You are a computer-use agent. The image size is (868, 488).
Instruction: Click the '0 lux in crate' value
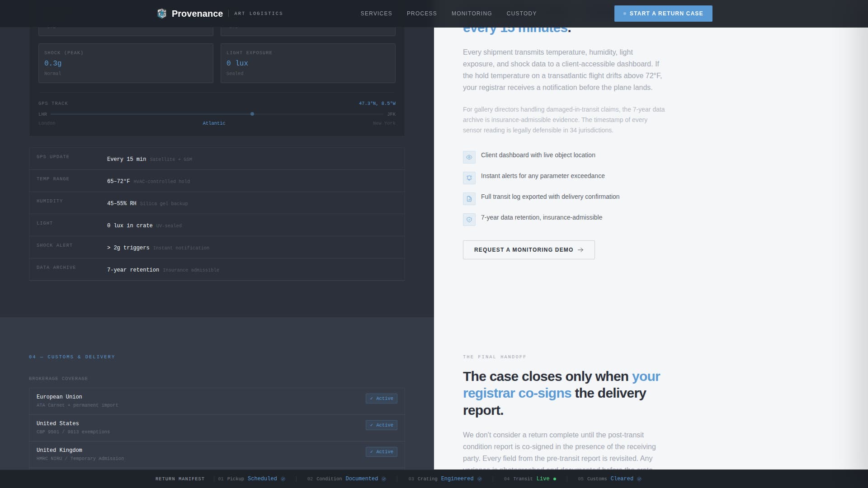[130, 225]
